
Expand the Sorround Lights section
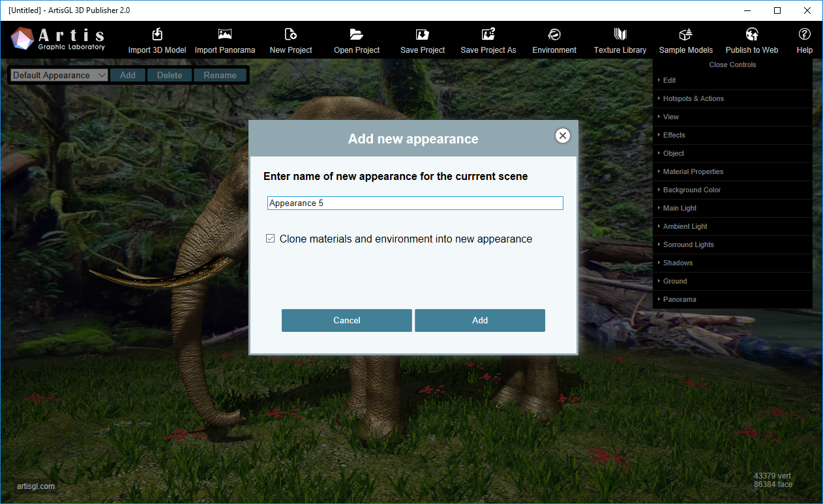tap(732, 245)
